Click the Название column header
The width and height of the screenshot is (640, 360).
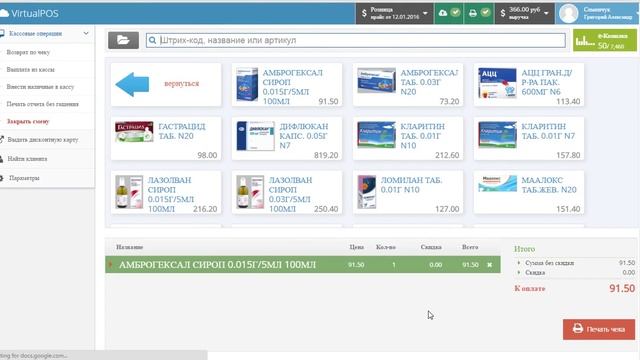point(129,247)
